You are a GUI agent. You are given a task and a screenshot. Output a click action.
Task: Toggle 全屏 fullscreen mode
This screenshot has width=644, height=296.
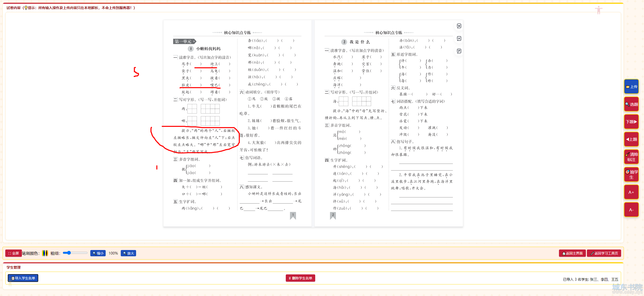[14, 253]
